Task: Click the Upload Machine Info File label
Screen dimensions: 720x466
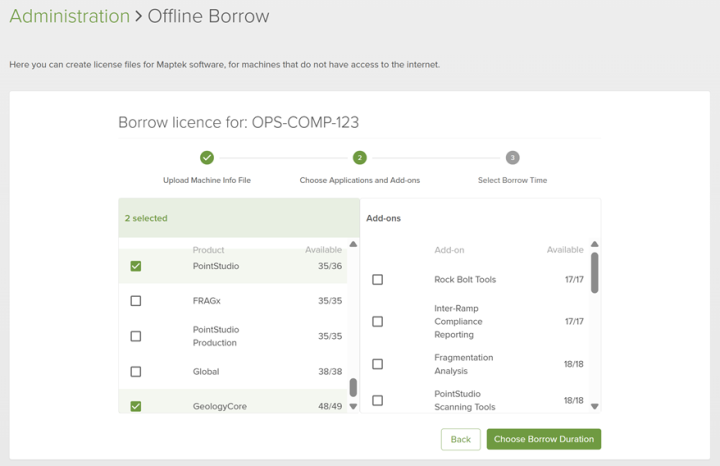Action: [207, 180]
